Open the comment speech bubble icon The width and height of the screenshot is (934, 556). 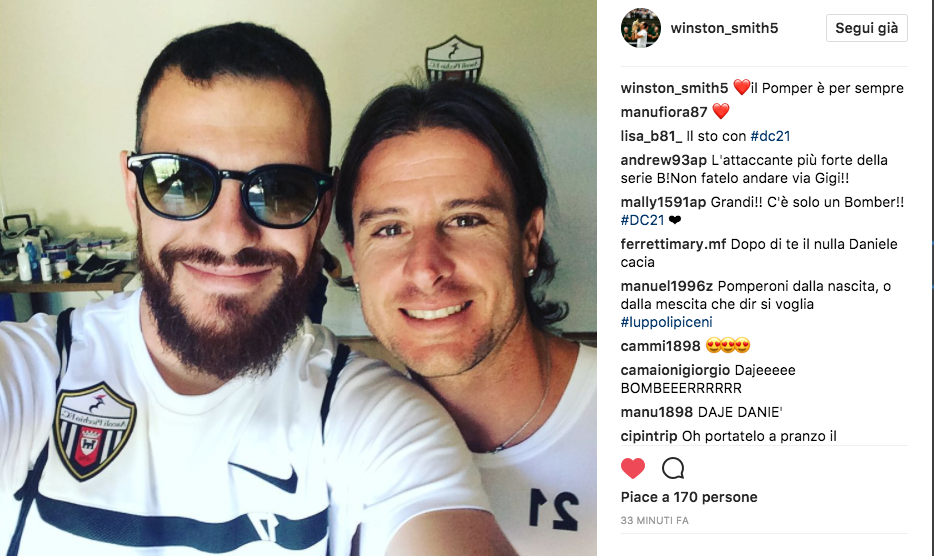[673, 468]
